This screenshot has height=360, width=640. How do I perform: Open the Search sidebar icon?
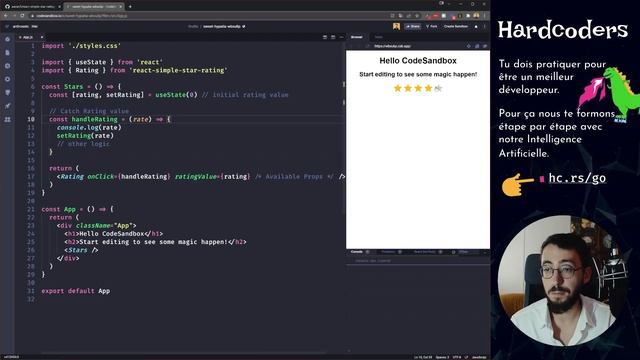[7, 66]
